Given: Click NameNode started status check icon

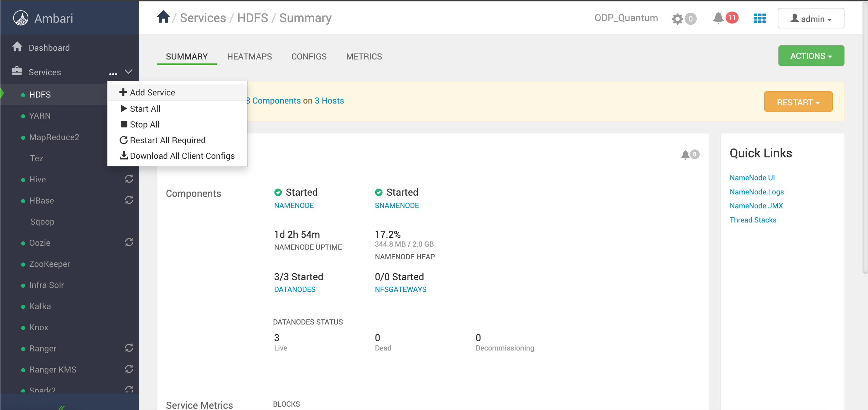Looking at the screenshot, I should [278, 192].
